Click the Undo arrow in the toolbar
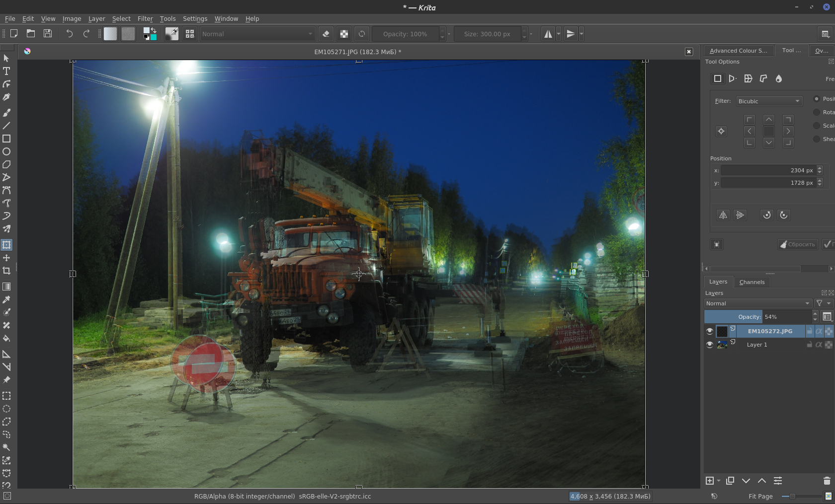The width and height of the screenshot is (835, 504). click(70, 34)
